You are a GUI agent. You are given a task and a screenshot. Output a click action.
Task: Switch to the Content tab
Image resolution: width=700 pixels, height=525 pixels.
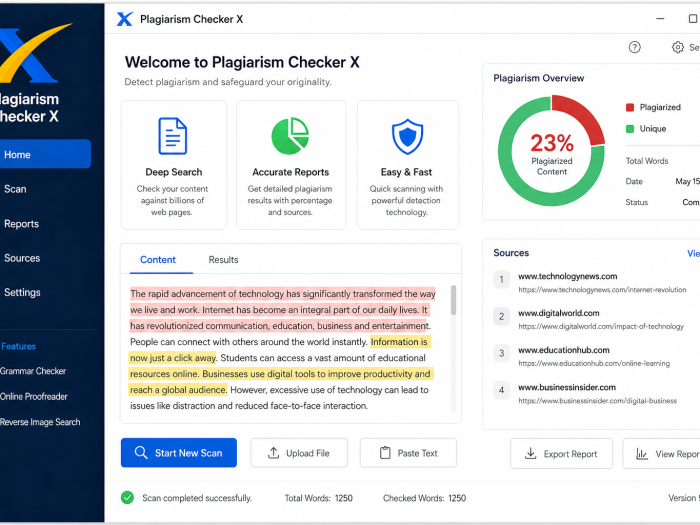[158, 260]
